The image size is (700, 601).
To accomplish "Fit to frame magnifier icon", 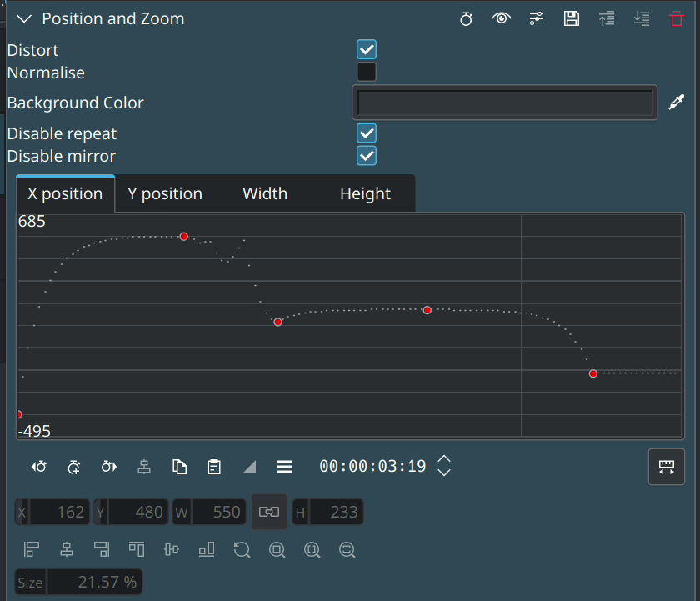I will click(x=277, y=549).
